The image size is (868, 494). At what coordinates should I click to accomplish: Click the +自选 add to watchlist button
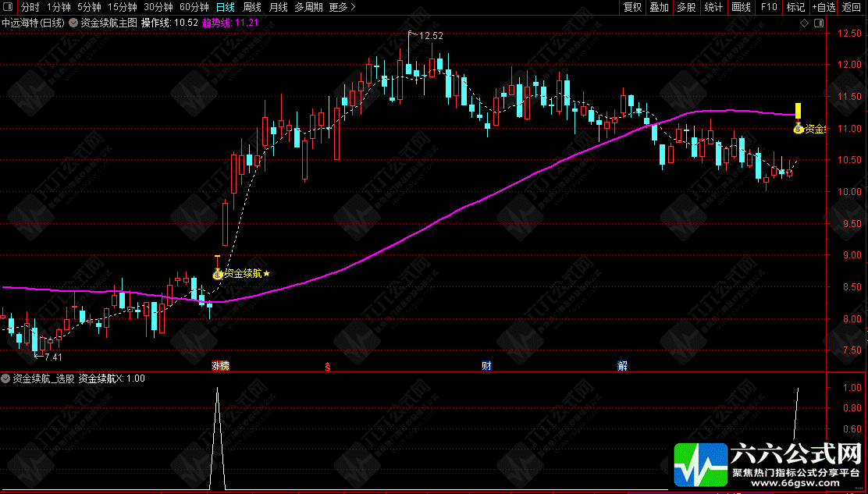[x=824, y=7]
